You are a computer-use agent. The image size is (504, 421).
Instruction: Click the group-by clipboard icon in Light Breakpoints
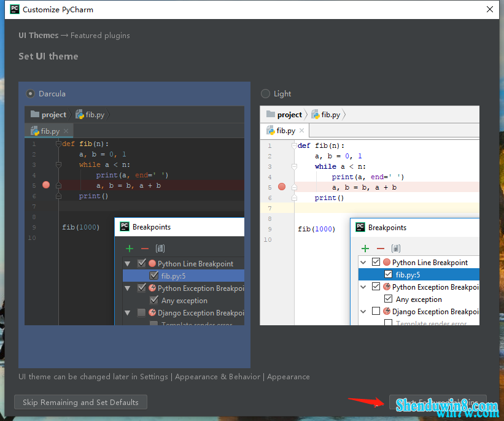pos(396,249)
